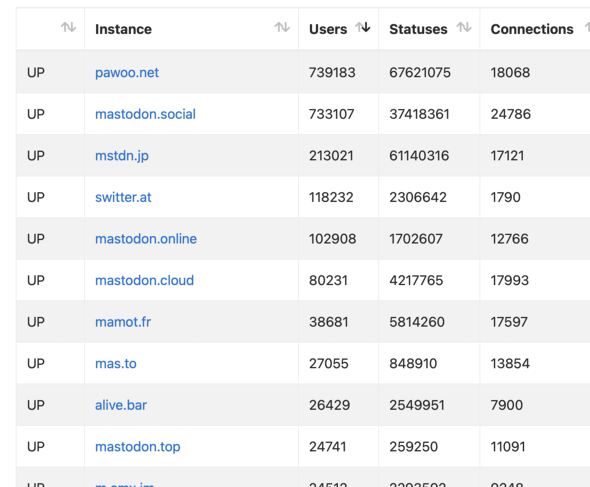Open the mastodon.social link
Viewport: 590px width, 487px height.
(x=145, y=114)
